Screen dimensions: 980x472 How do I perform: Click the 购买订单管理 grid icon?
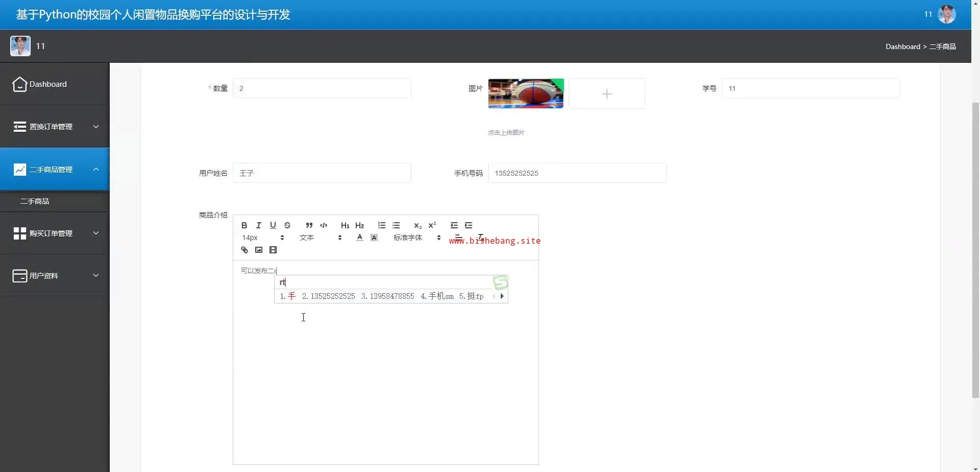[x=19, y=233]
